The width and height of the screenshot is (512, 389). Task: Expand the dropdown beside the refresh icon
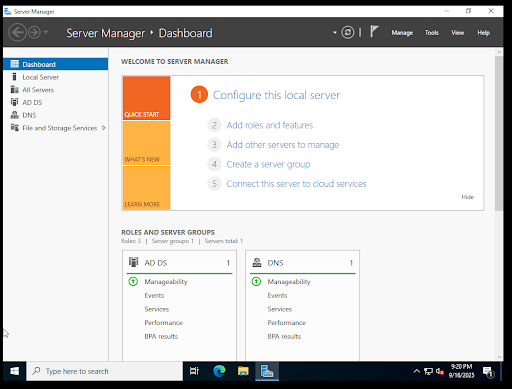[334, 33]
